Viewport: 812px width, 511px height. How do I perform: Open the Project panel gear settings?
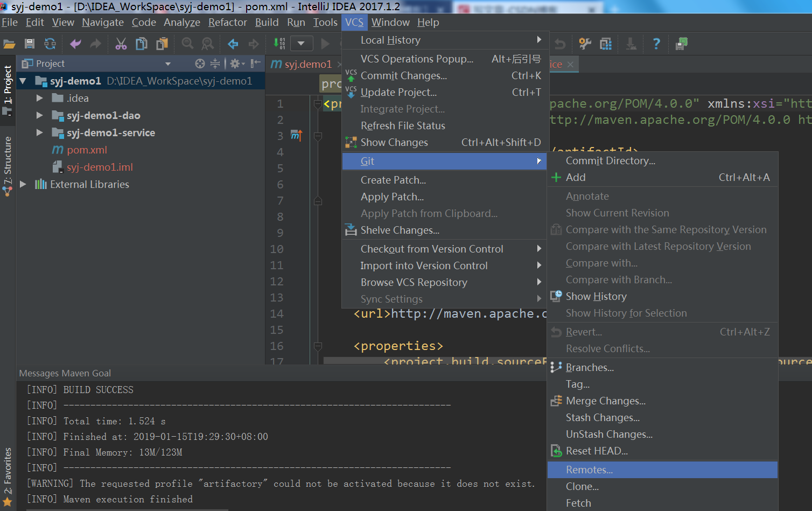tap(237, 64)
